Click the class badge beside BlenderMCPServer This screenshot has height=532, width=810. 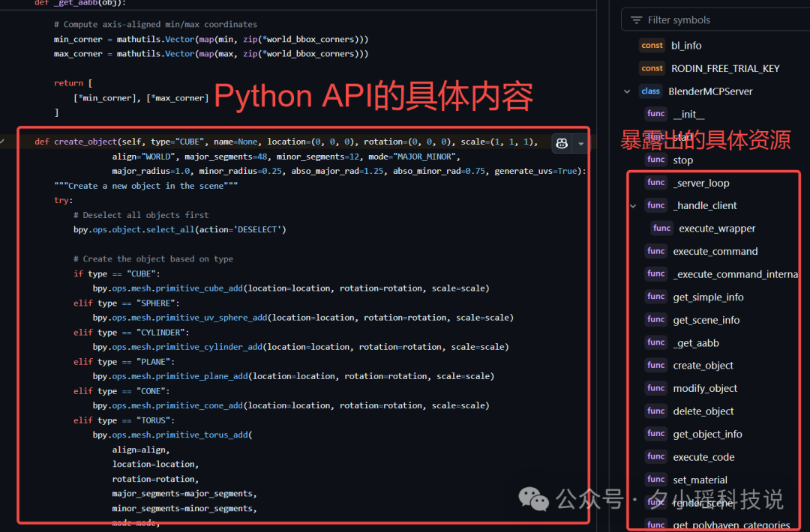(650, 91)
